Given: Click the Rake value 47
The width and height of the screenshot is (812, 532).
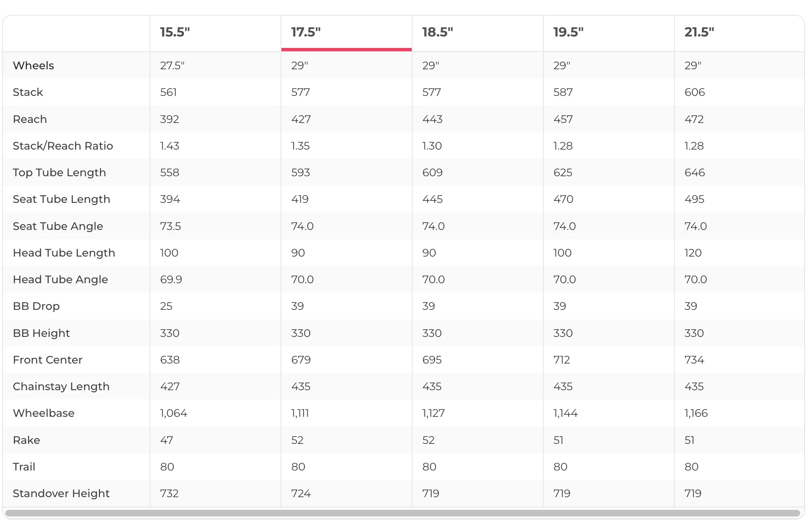Looking at the screenshot, I should (x=167, y=440).
